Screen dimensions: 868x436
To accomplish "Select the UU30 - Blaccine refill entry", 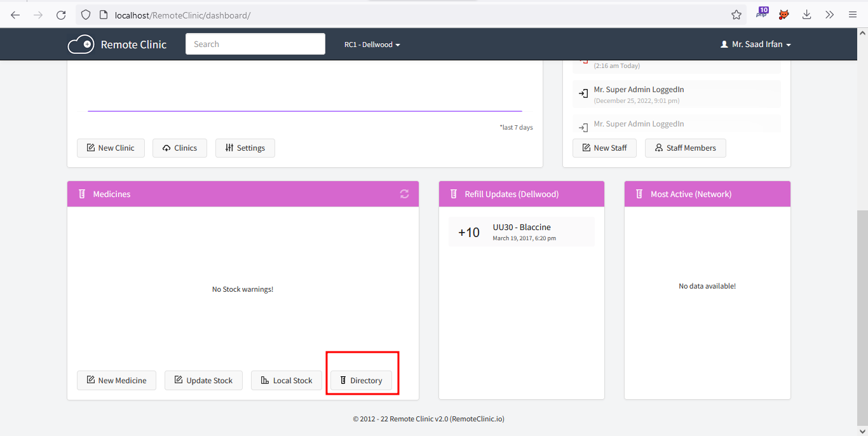I will (x=522, y=232).
